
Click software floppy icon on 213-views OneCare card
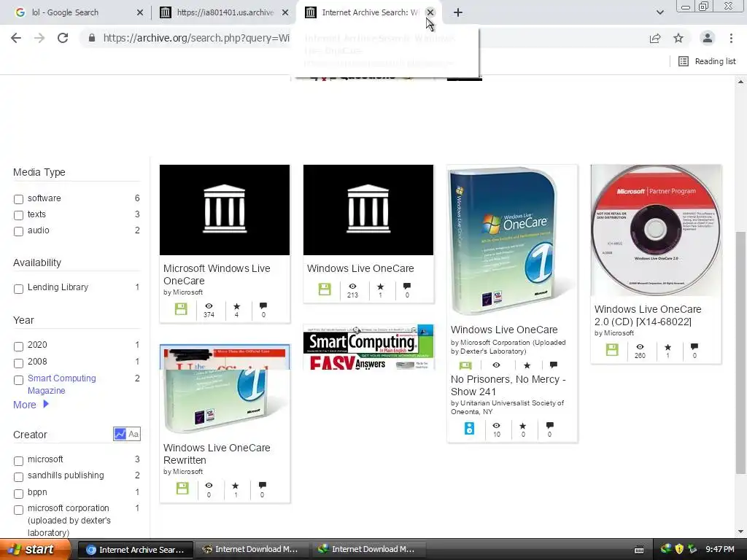pyautogui.click(x=325, y=289)
